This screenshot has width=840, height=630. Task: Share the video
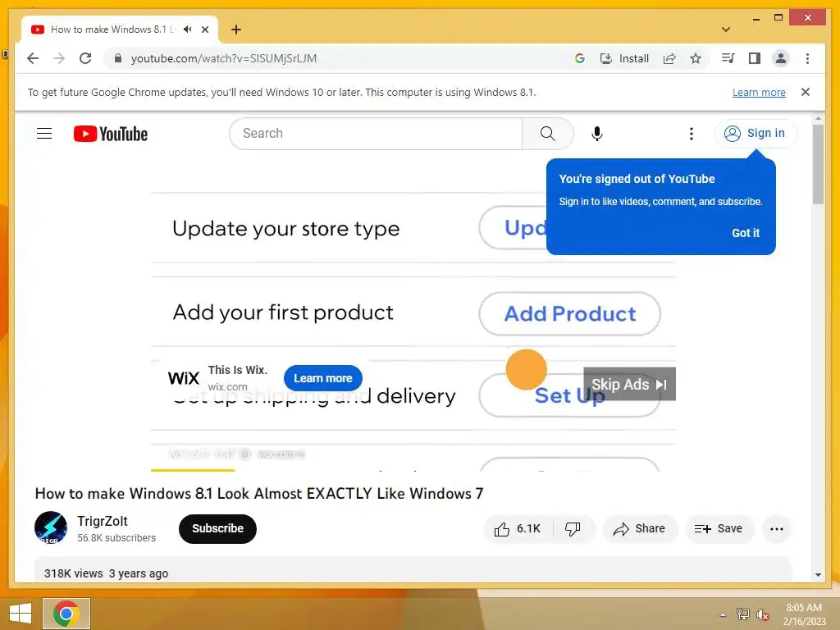click(640, 529)
